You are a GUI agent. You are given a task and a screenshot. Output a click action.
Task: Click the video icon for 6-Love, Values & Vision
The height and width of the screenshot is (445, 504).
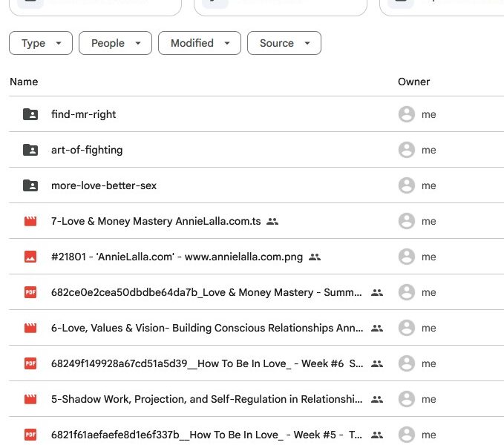point(30,328)
